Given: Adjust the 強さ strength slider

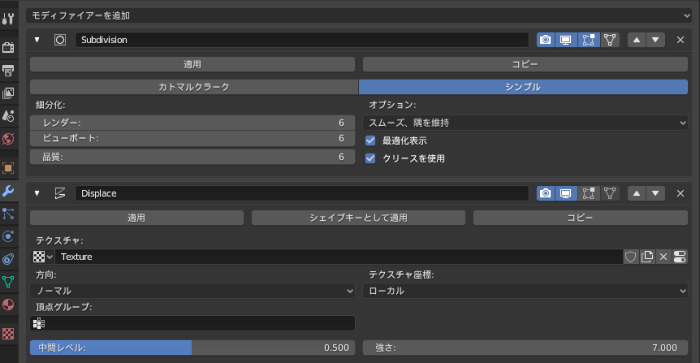Looking at the screenshot, I should pyautogui.click(x=525, y=347).
